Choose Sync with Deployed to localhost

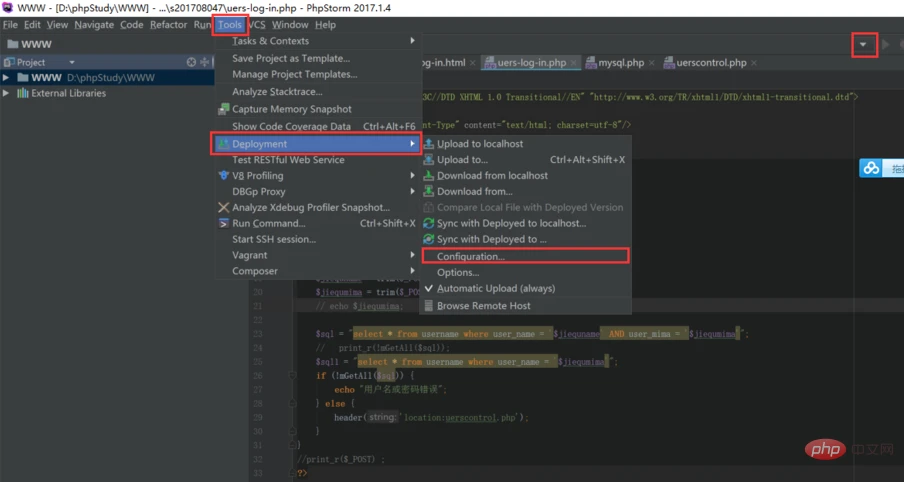tap(525, 223)
